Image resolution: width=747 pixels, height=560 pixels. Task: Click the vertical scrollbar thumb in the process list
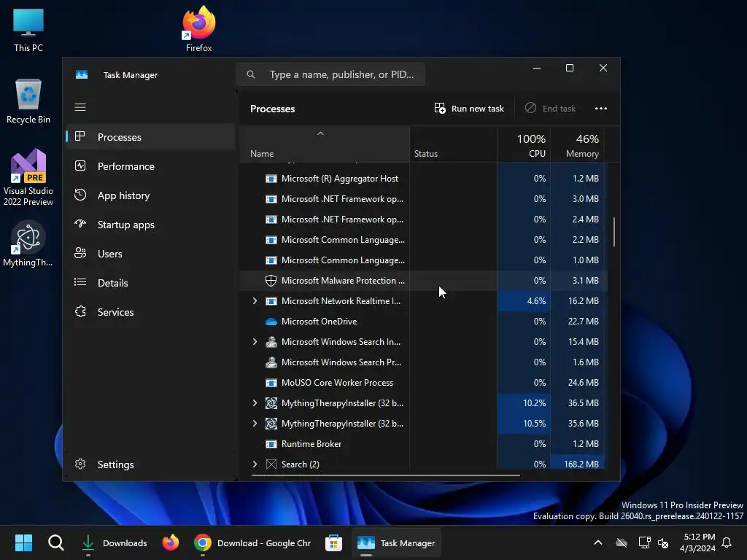tap(614, 232)
